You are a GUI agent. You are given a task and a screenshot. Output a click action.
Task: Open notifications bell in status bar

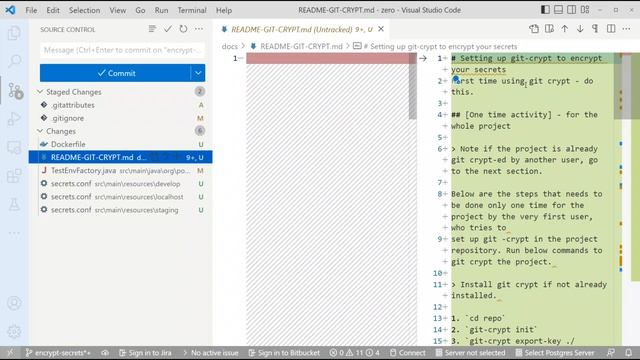(629, 353)
